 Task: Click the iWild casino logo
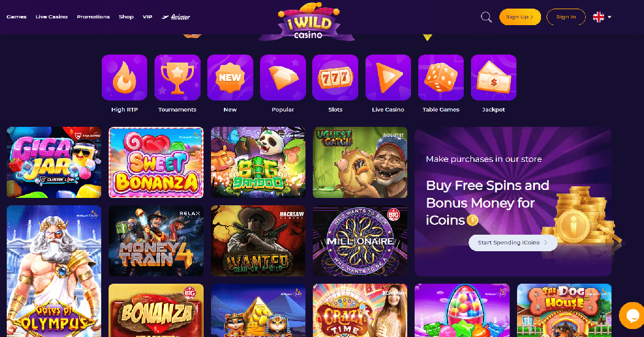308,21
